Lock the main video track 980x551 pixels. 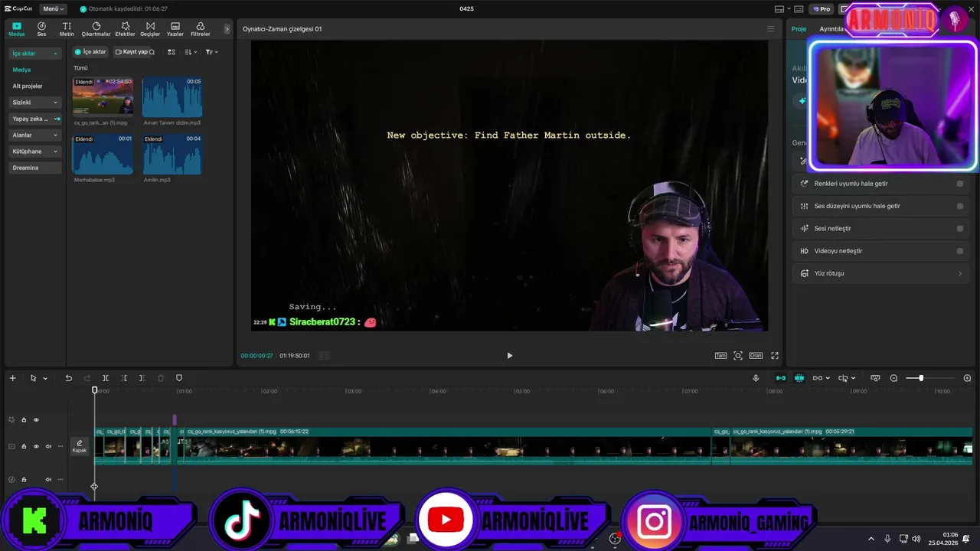pos(24,446)
